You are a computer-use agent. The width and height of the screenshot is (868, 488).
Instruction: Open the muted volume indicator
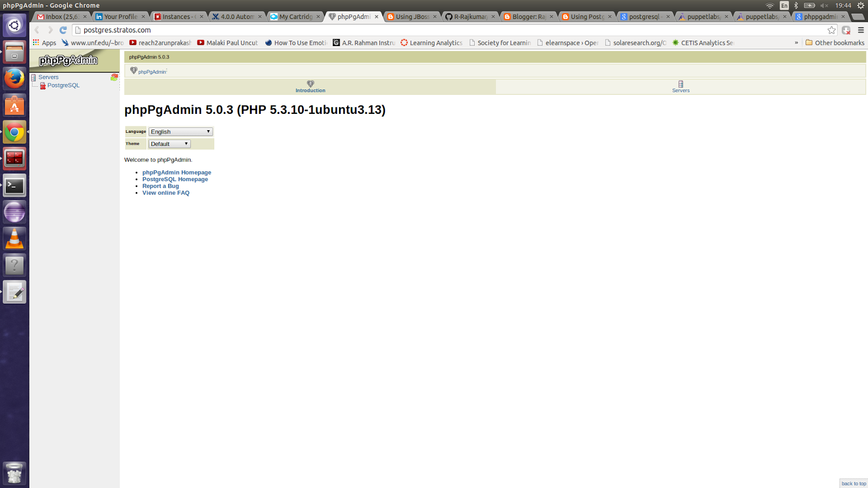[824, 5]
